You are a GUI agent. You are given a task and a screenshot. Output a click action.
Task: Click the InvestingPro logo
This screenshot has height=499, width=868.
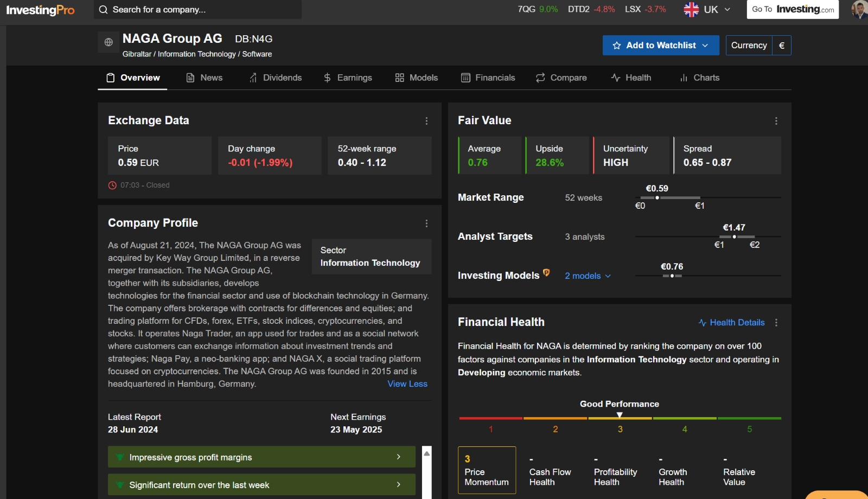(x=41, y=10)
